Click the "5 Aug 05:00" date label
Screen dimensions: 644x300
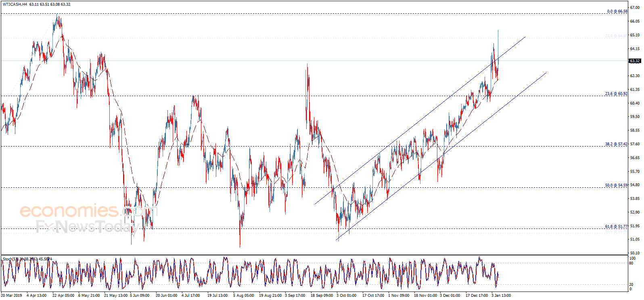[x=243, y=296]
